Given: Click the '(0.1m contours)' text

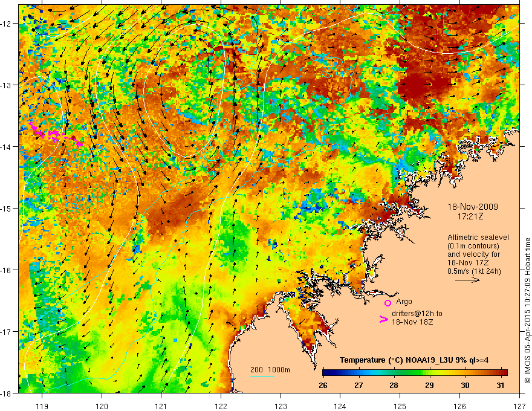Looking at the screenshot, I should (473, 246).
